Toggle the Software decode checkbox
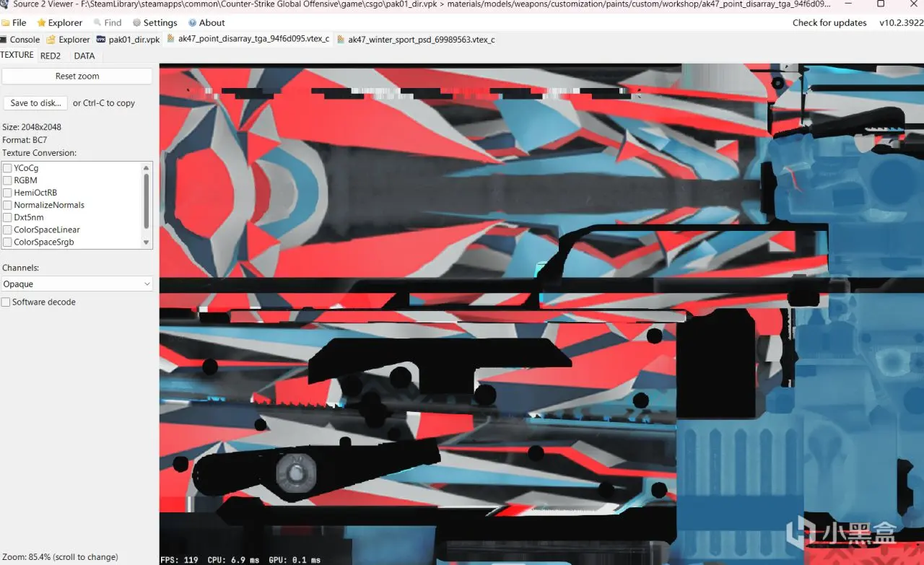 point(6,302)
